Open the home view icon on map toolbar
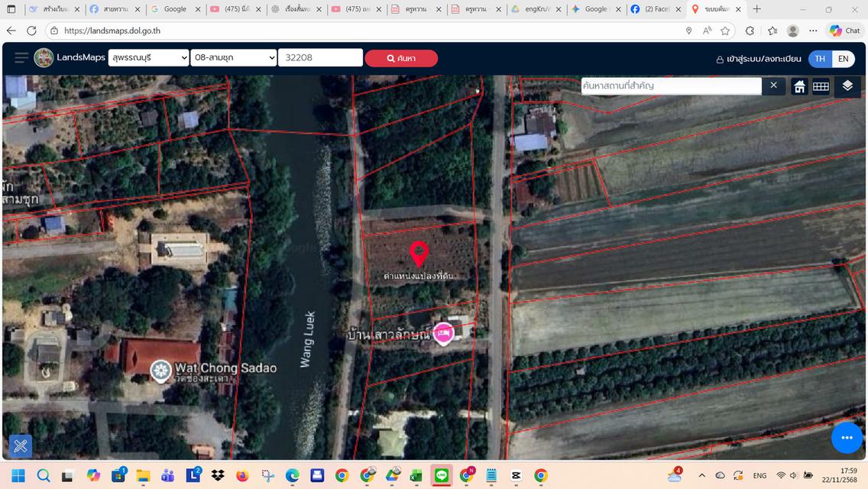 [x=799, y=86]
